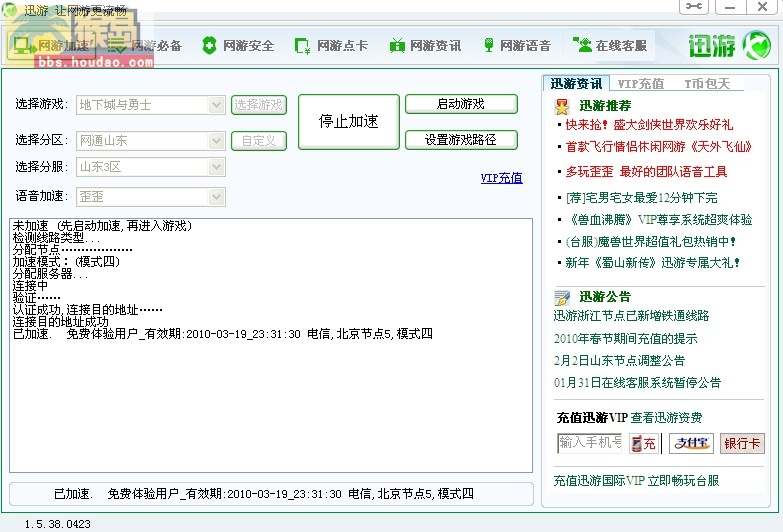Click the 启动游戏 button
This screenshot has width=783, height=532.
(x=461, y=104)
